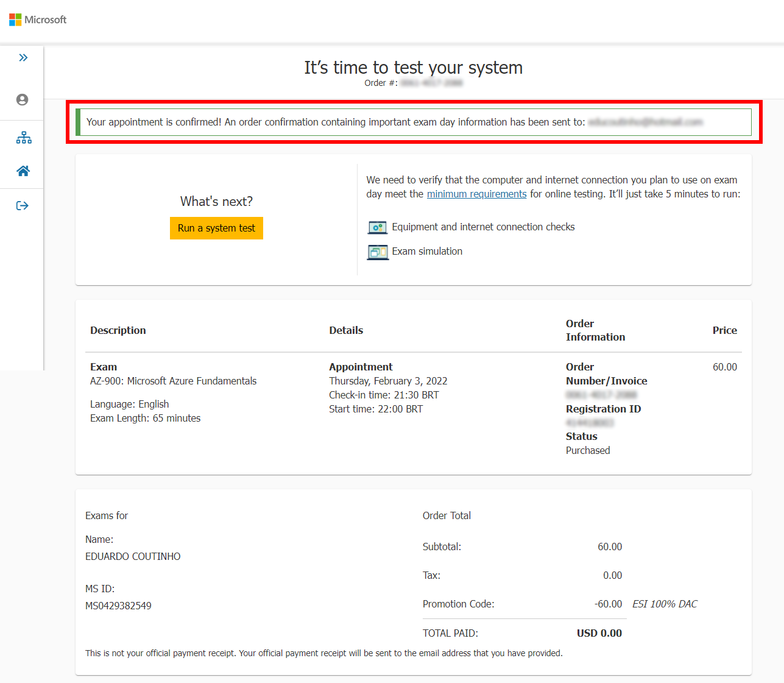
Task: Select the total paid 'USD 0.00'
Action: (x=599, y=633)
